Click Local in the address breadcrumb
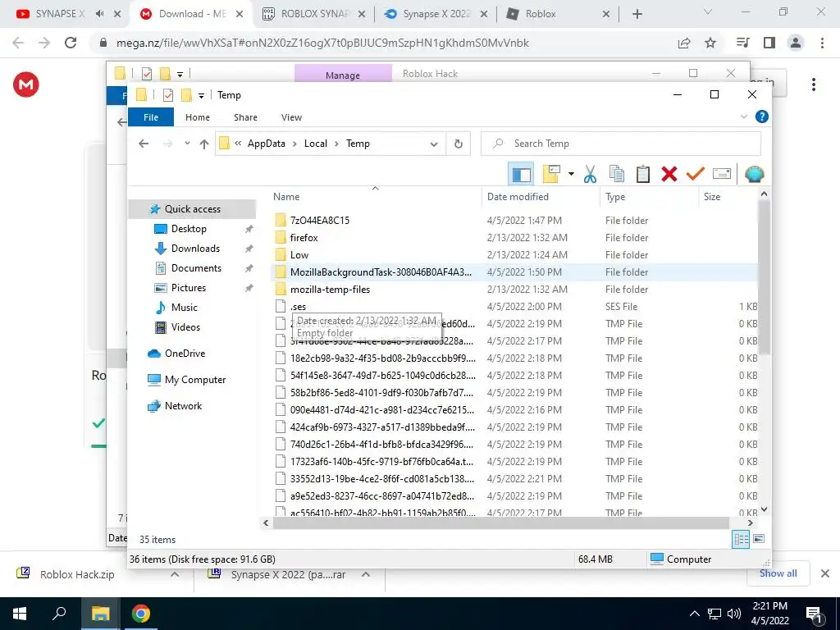This screenshot has width=840, height=630. click(316, 144)
